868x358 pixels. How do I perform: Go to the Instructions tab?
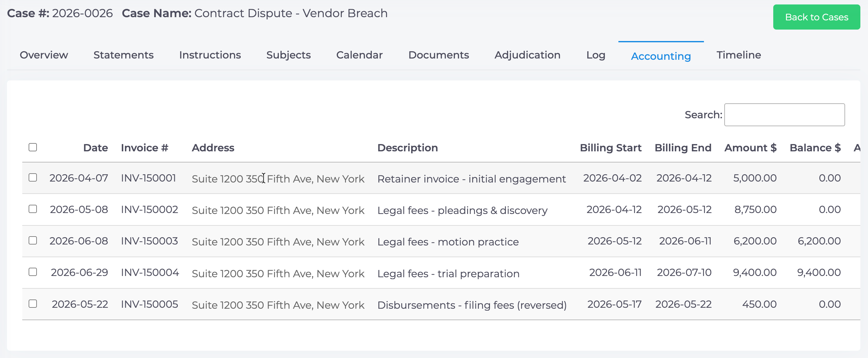[x=210, y=55]
